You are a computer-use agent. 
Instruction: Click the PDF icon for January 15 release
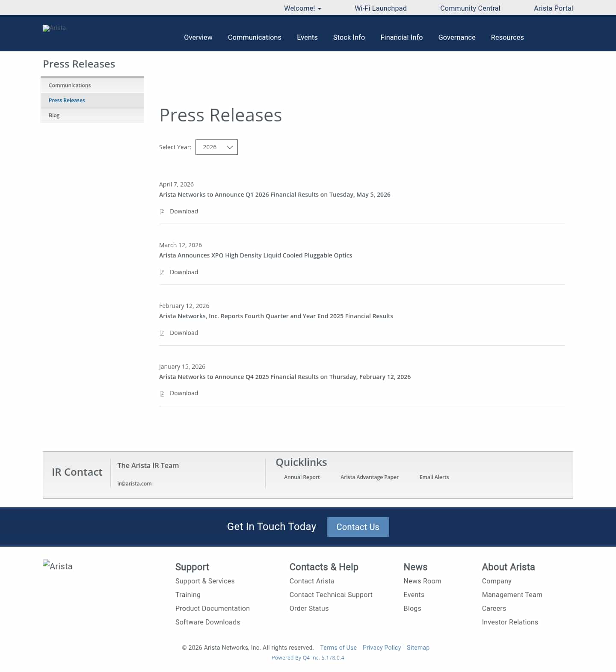tap(162, 394)
